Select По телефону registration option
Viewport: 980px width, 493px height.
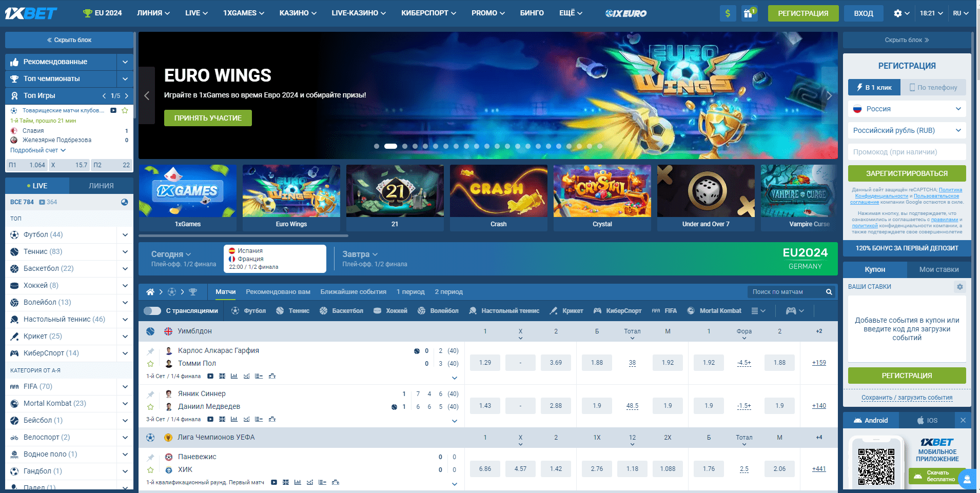point(933,87)
